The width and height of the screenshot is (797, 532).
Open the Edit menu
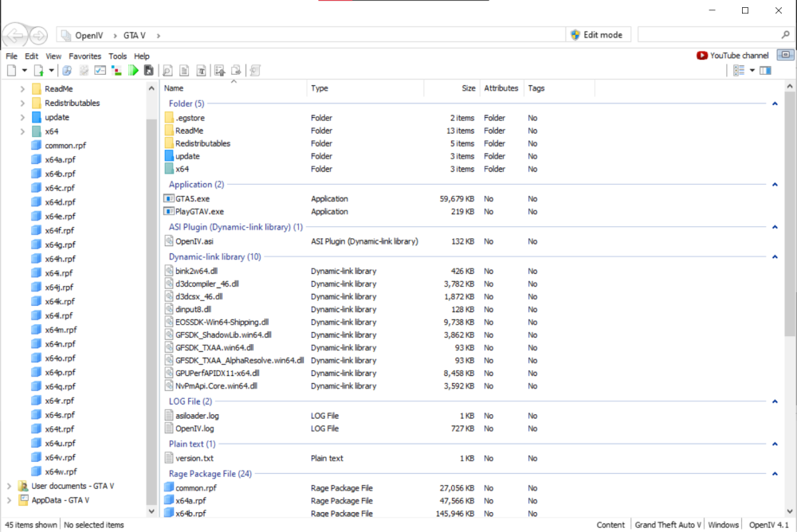pos(32,56)
